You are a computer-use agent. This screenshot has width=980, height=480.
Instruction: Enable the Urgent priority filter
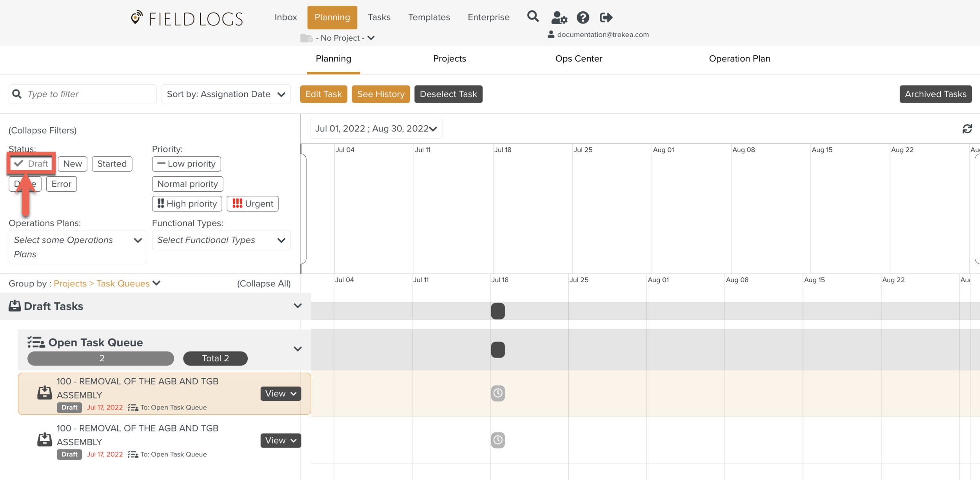(x=252, y=204)
